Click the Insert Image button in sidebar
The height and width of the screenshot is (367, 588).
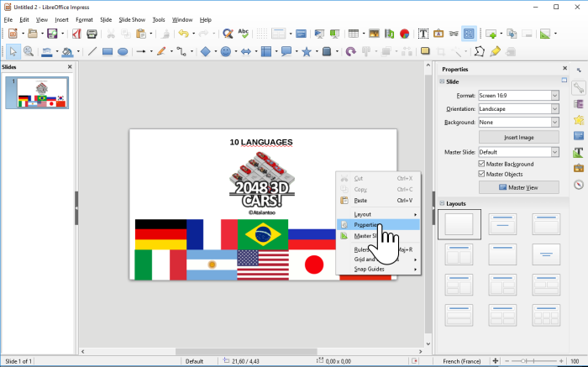[518, 137]
